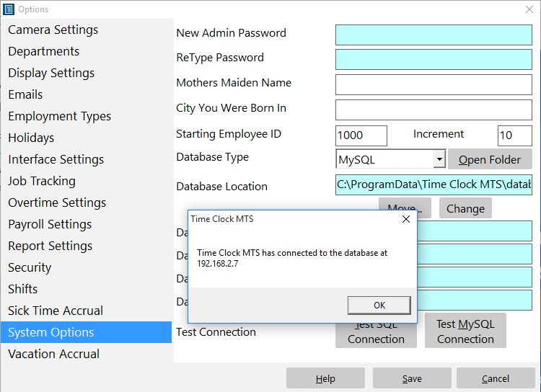Expand the Database Type dropdown arrow

(x=439, y=159)
